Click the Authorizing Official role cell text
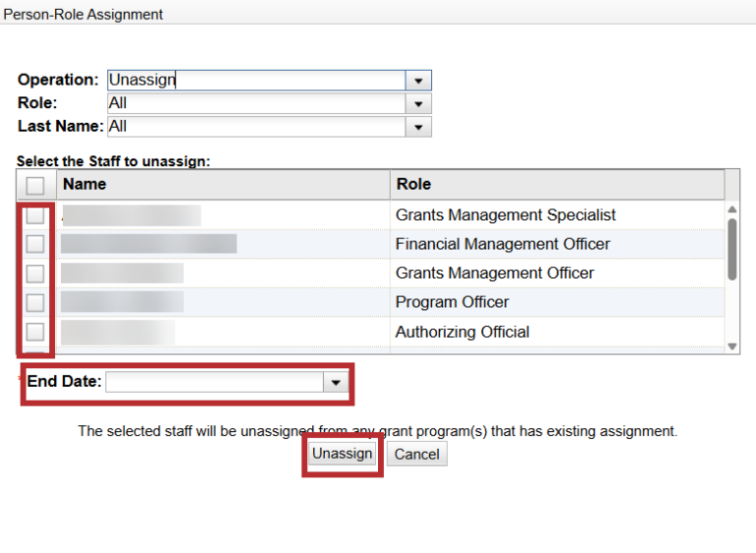The image size is (756, 553). [462, 332]
